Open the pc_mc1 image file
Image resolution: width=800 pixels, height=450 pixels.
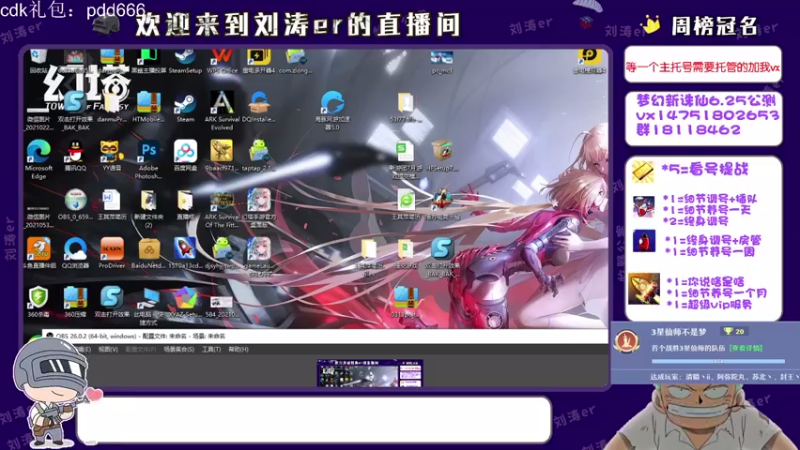442,62
